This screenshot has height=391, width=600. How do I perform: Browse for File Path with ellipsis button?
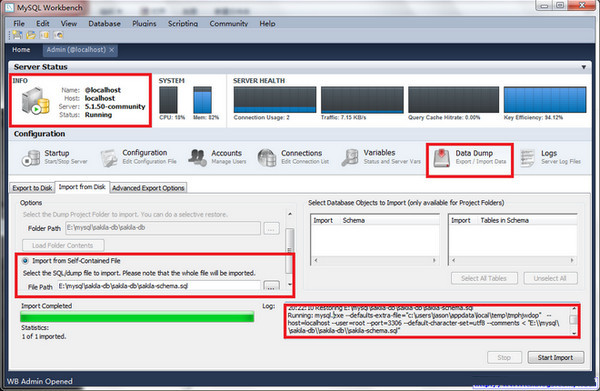pos(271,286)
